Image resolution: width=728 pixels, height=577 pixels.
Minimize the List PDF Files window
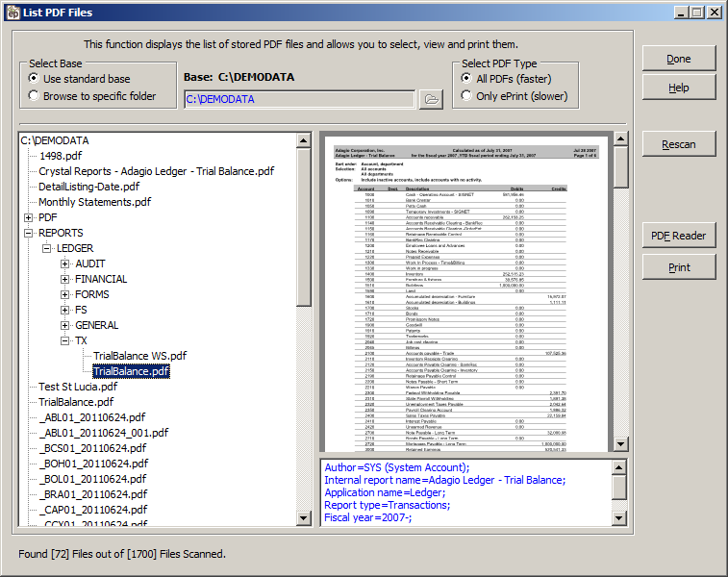[681, 13]
